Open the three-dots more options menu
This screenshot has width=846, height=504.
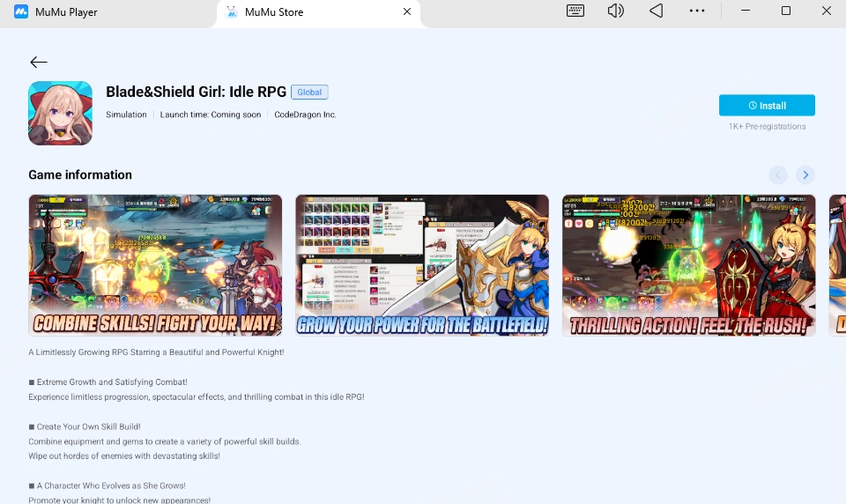pos(696,11)
